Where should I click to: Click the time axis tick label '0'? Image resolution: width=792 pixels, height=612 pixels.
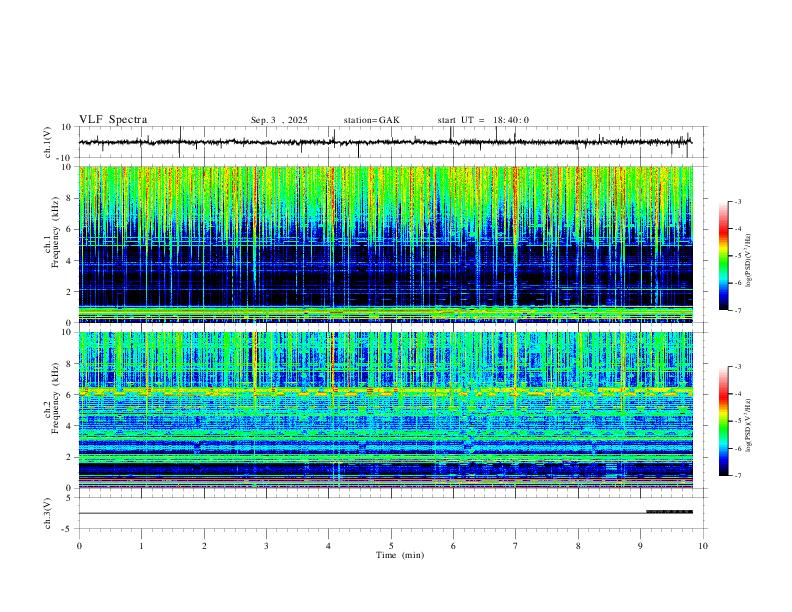(x=79, y=546)
